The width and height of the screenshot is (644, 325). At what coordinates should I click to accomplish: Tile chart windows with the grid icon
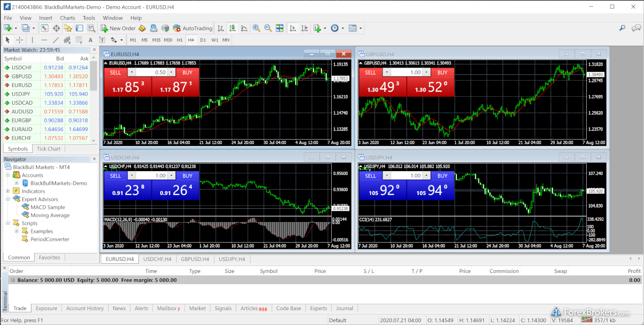tap(280, 28)
